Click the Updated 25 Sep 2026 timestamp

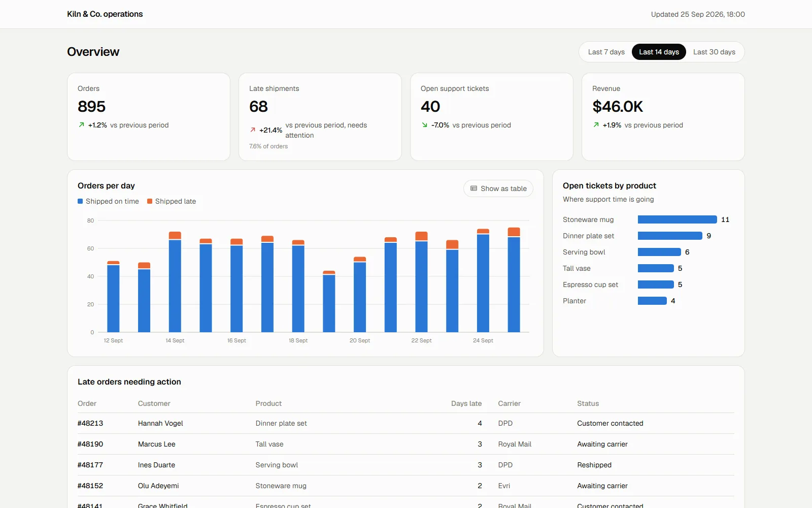coord(698,14)
